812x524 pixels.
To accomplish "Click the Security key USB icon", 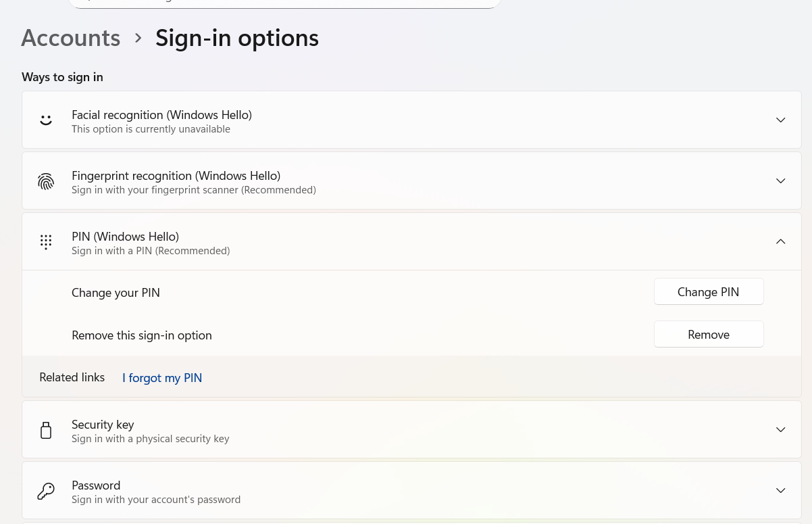I will [46, 430].
